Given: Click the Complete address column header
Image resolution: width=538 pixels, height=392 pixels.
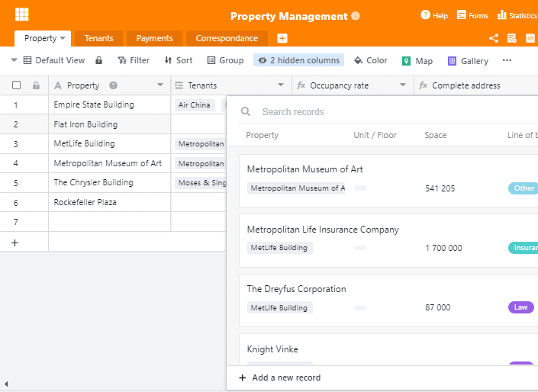Looking at the screenshot, I should point(476,85).
